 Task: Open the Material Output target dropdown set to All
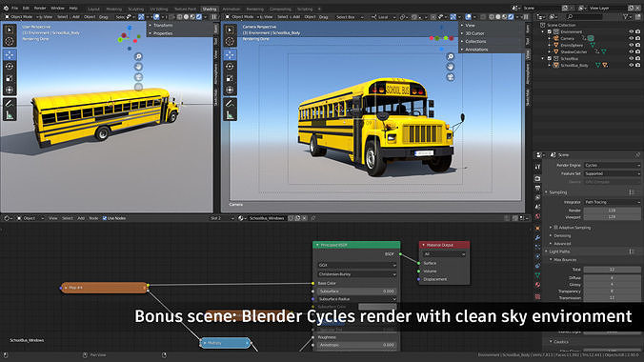point(444,254)
